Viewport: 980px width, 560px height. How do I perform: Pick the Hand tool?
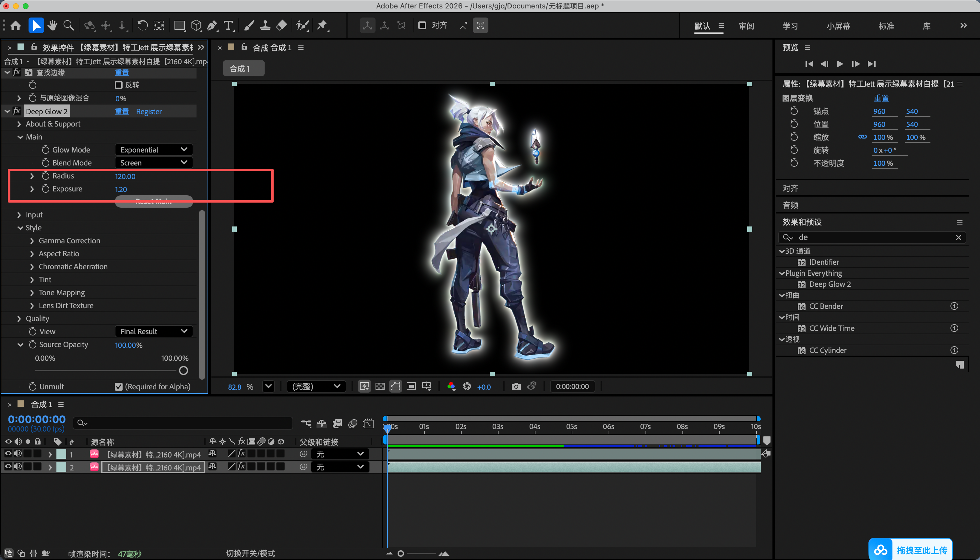(52, 26)
